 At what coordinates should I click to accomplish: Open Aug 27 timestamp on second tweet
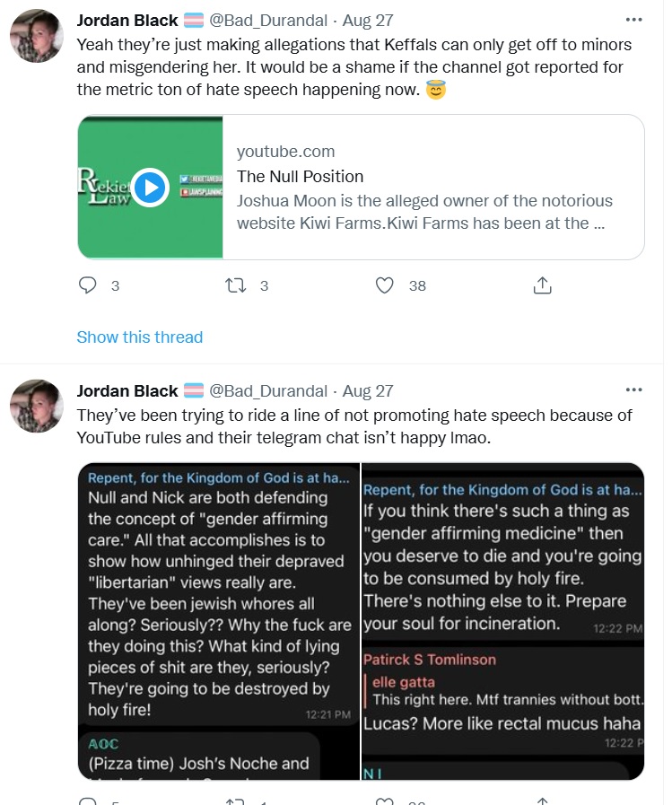368,390
